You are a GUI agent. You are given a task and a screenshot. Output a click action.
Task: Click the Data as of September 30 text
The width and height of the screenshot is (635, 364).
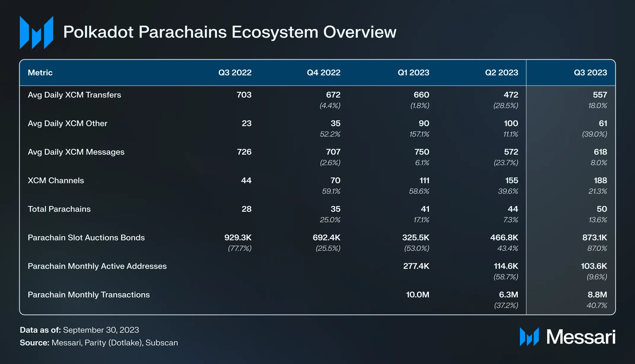pyautogui.click(x=79, y=330)
